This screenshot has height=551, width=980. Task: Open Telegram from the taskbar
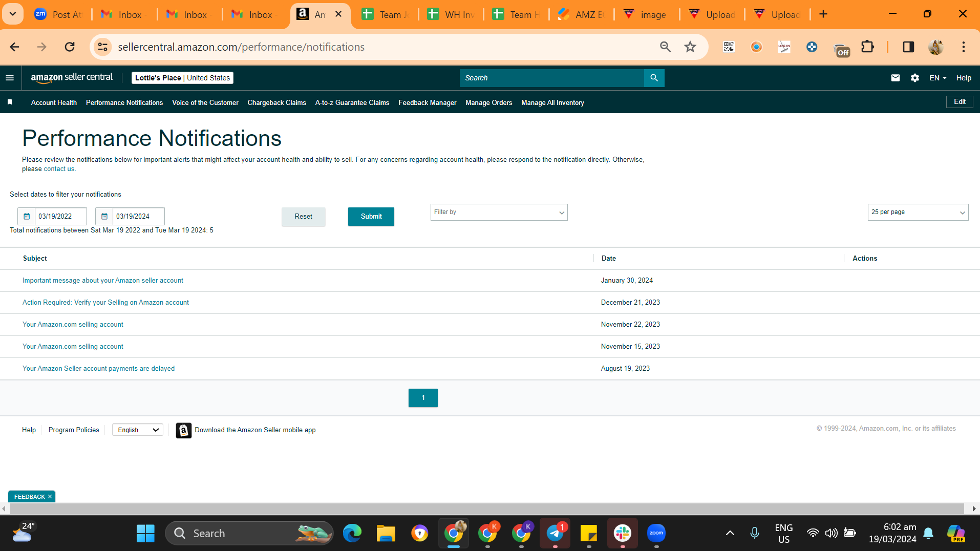click(555, 533)
